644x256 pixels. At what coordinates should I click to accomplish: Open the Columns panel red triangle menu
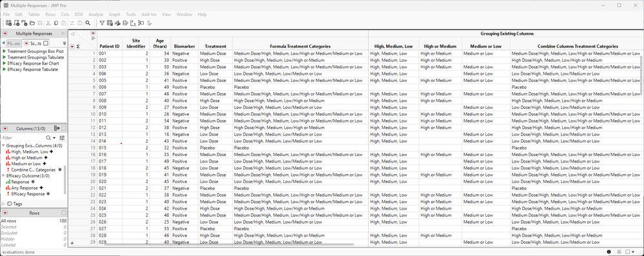[5, 128]
